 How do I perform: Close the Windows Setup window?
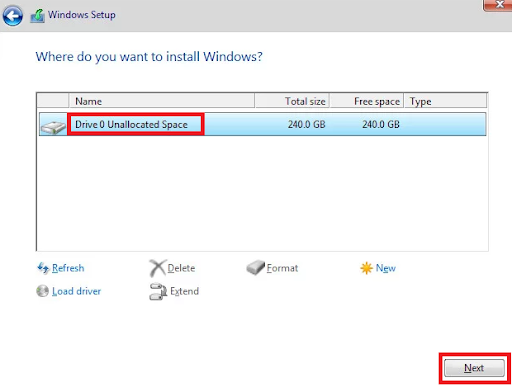point(498,5)
